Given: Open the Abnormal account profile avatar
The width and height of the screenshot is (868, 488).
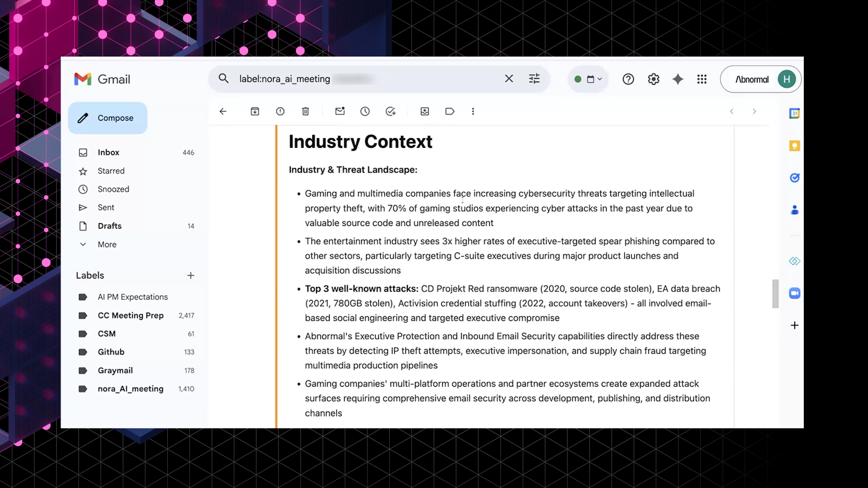Looking at the screenshot, I should [x=787, y=79].
